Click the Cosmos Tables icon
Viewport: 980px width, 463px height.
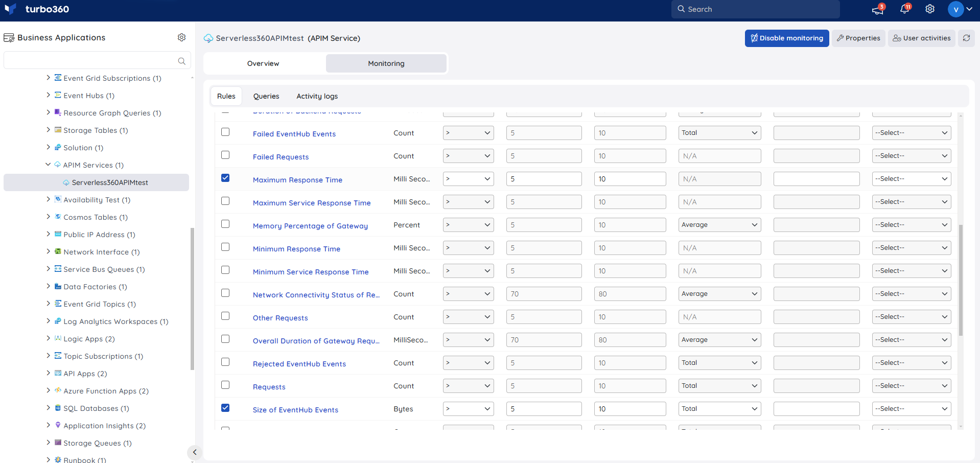pos(58,217)
